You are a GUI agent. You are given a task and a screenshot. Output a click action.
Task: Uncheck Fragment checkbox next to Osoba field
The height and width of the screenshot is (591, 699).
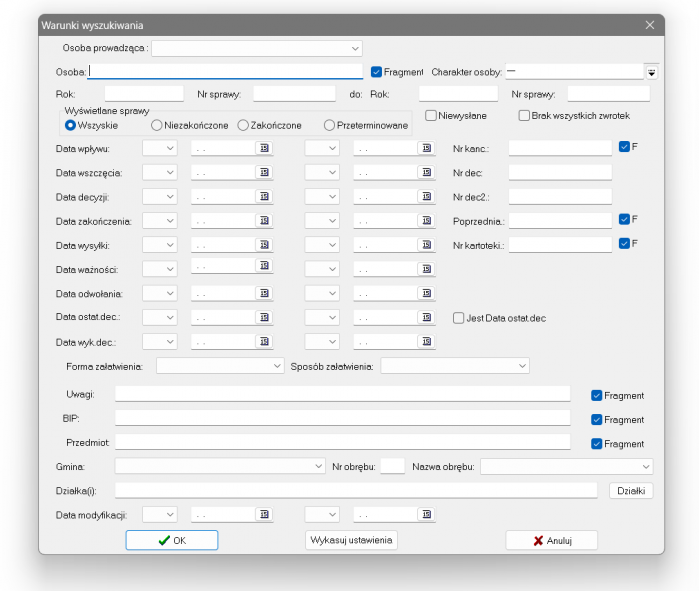coord(377,72)
